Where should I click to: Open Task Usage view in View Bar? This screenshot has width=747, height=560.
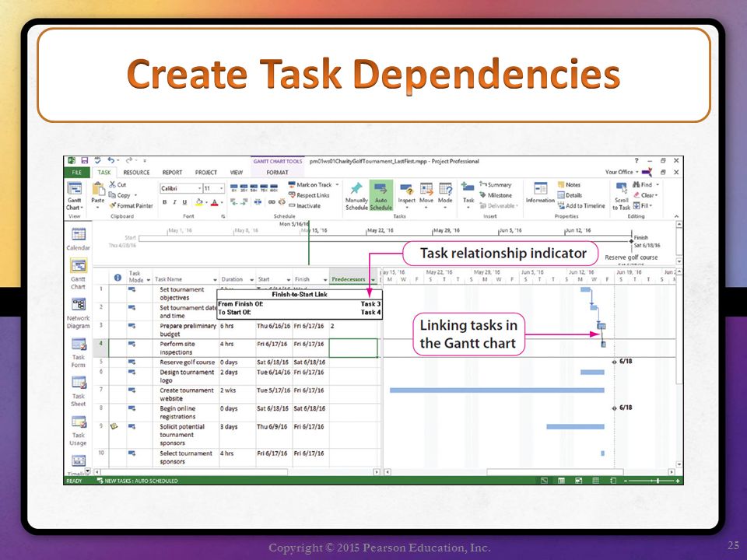click(79, 430)
